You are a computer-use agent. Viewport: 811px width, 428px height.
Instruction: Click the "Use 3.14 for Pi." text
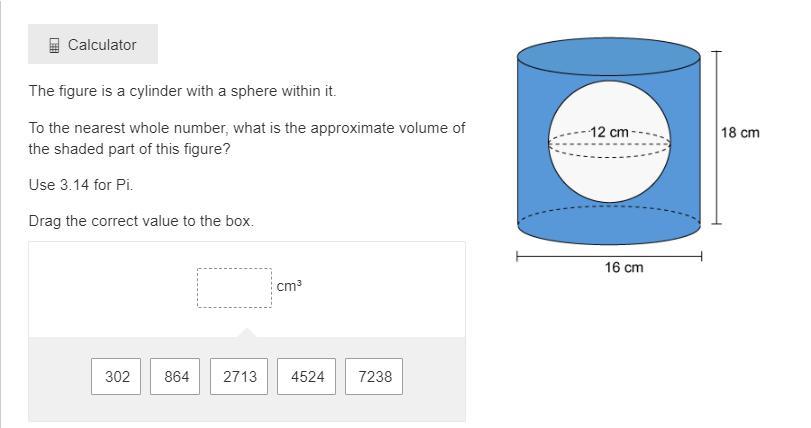tap(81, 185)
